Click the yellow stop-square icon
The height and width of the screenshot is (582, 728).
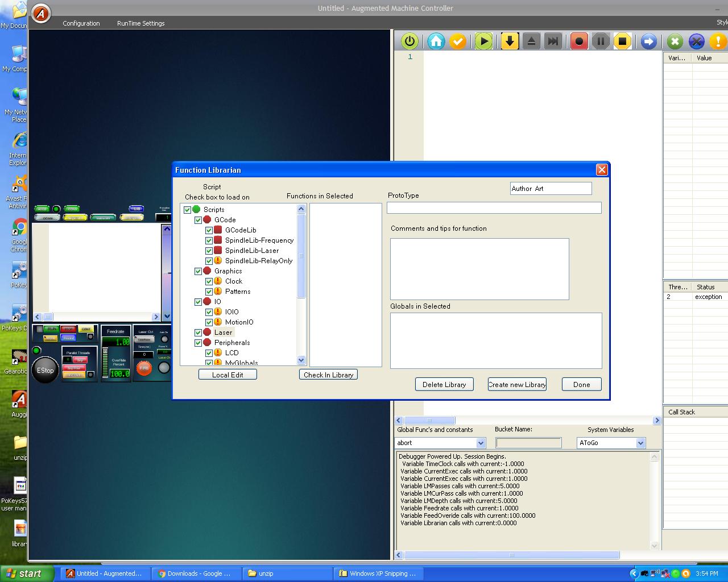coord(622,41)
